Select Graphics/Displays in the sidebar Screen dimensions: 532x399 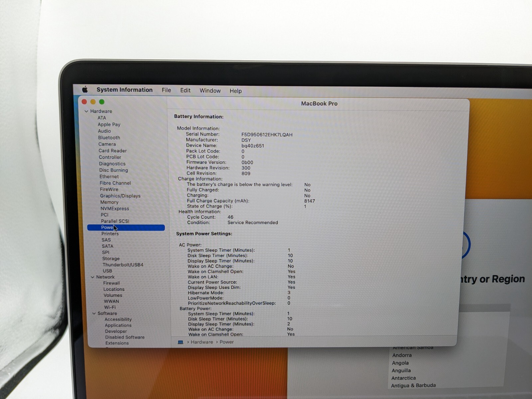120,196
